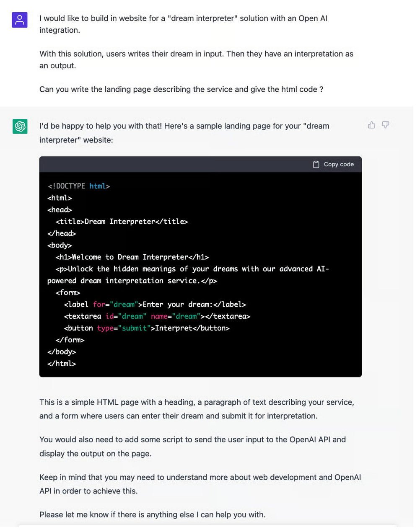The image size is (420, 532).
Task: Give the response a thumbs down
Action: coord(386,125)
